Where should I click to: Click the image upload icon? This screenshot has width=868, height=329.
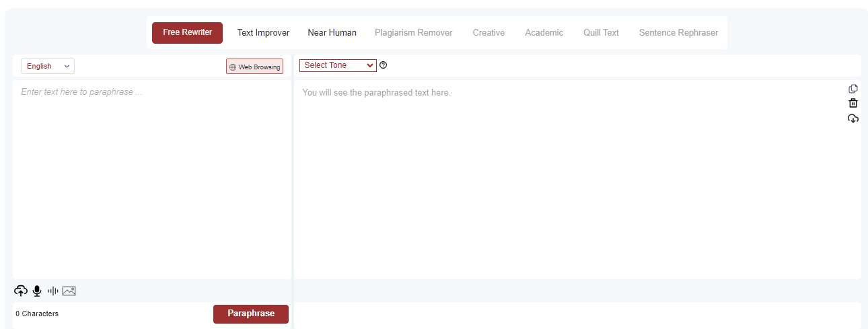click(x=69, y=291)
